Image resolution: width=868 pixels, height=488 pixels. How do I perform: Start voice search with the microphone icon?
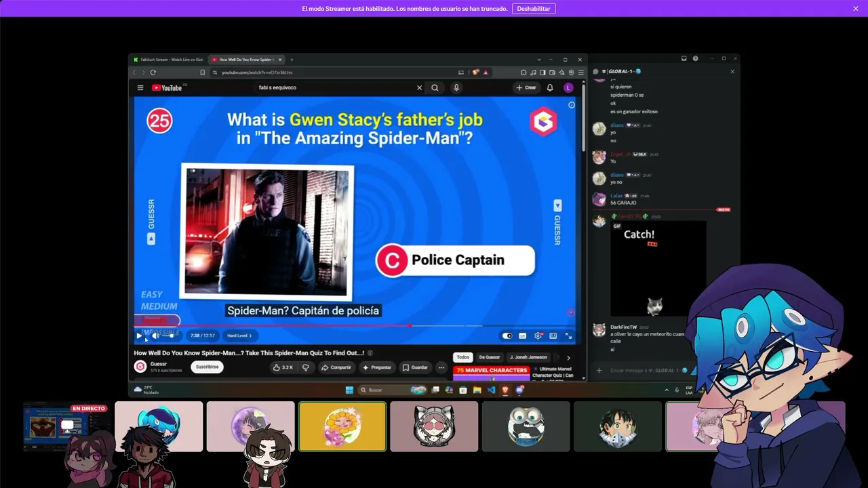[456, 87]
